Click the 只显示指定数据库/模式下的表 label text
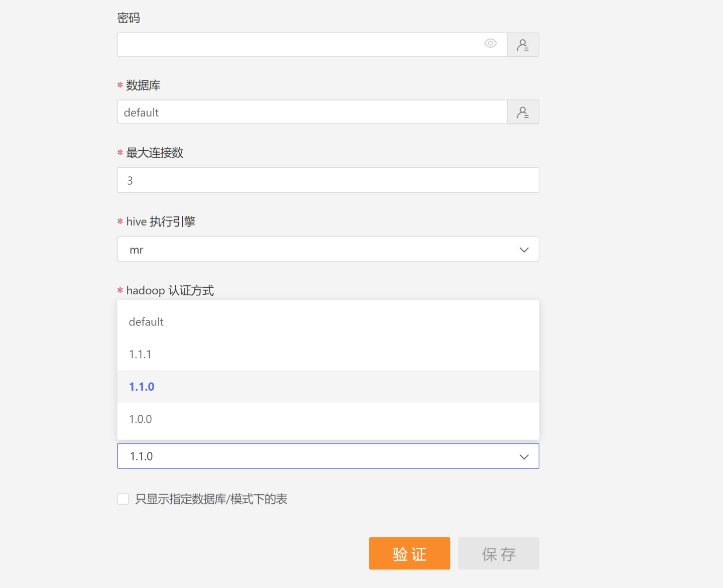 (x=211, y=499)
